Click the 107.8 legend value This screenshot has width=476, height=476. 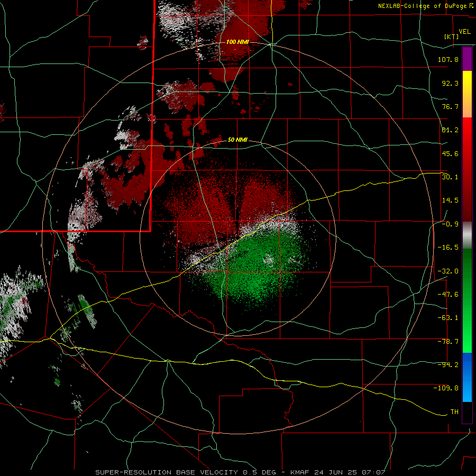[448, 59]
